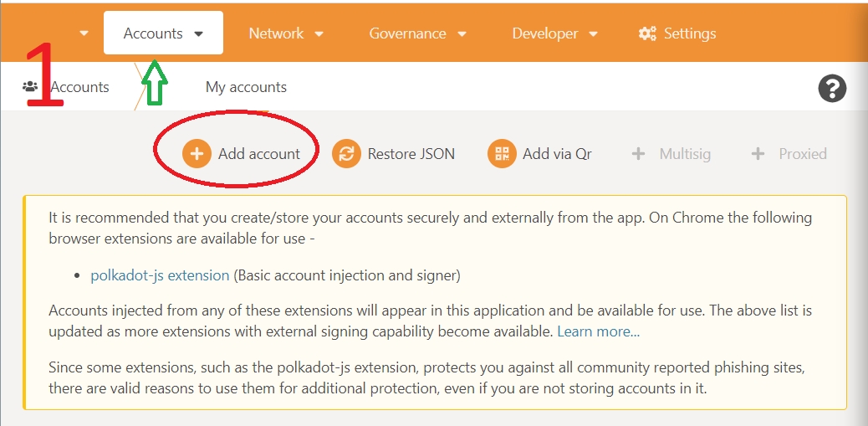The height and width of the screenshot is (426, 868).
Task: Open help via the question mark icon
Action: [832, 88]
